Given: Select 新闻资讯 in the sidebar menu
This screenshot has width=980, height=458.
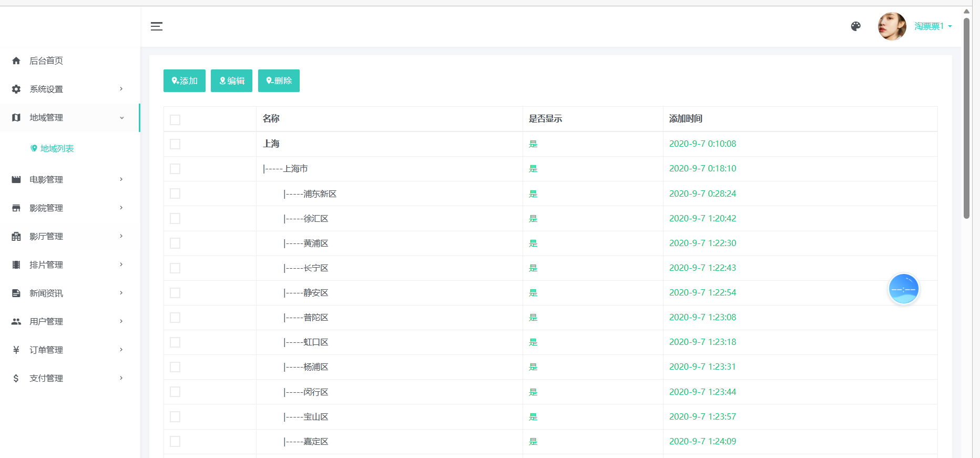Looking at the screenshot, I should point(46,293).
